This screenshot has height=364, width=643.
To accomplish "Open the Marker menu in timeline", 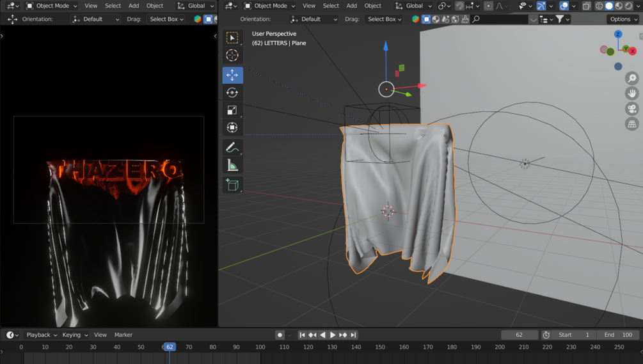I will tap(123, 335).
